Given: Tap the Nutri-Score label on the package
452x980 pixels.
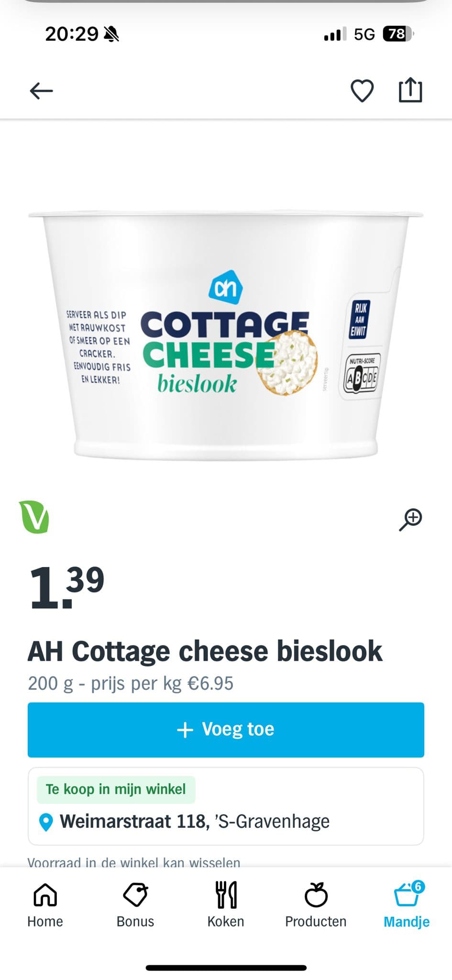Looking at the screenshot, I should tap(362, 375).
